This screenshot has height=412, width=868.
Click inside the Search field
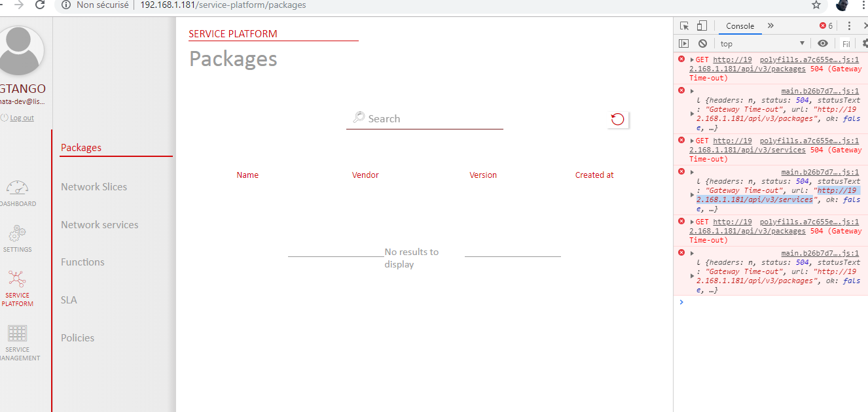(425, 118)
